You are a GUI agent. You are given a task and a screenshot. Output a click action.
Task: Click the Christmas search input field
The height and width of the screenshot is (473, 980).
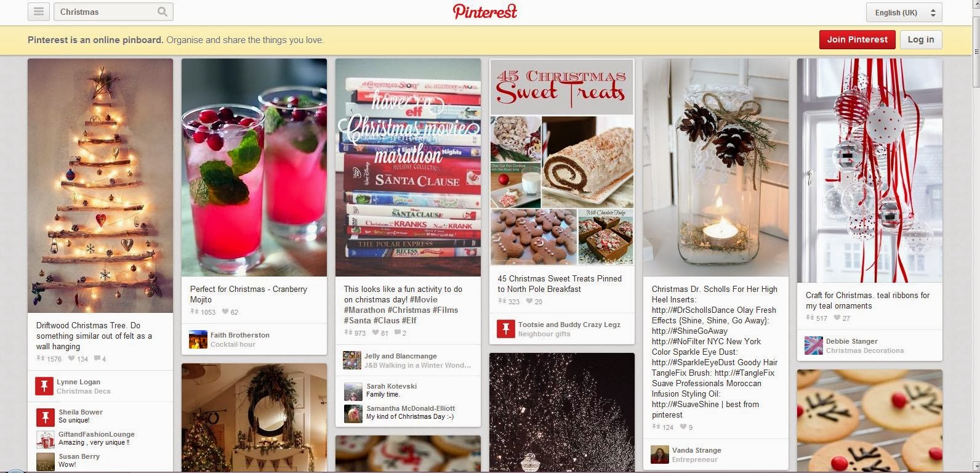[x=105, y=12]
